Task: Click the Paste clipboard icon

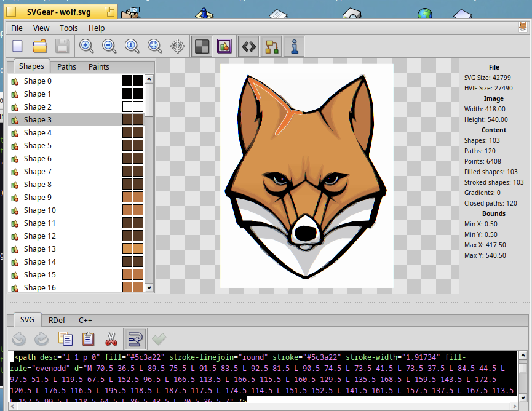Action: click(88, 339)
